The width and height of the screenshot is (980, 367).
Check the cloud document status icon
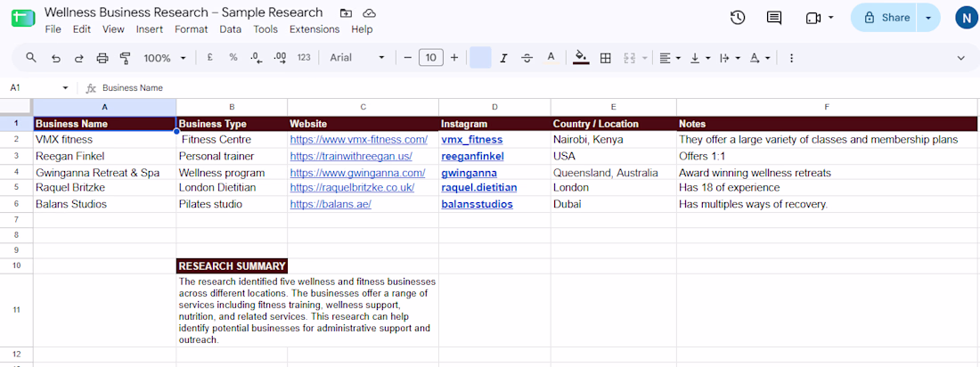pos(370,13)
